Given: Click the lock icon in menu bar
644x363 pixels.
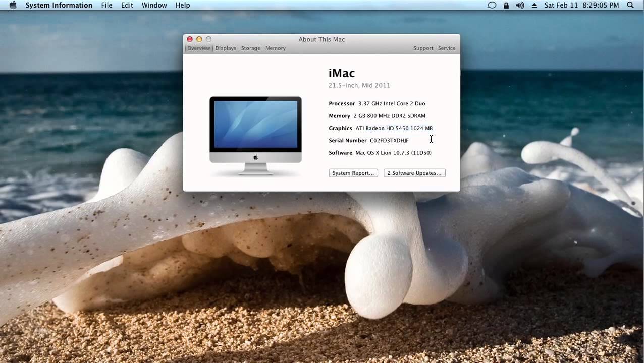Looking at the screenshot, I should click(x=506, y=5).
